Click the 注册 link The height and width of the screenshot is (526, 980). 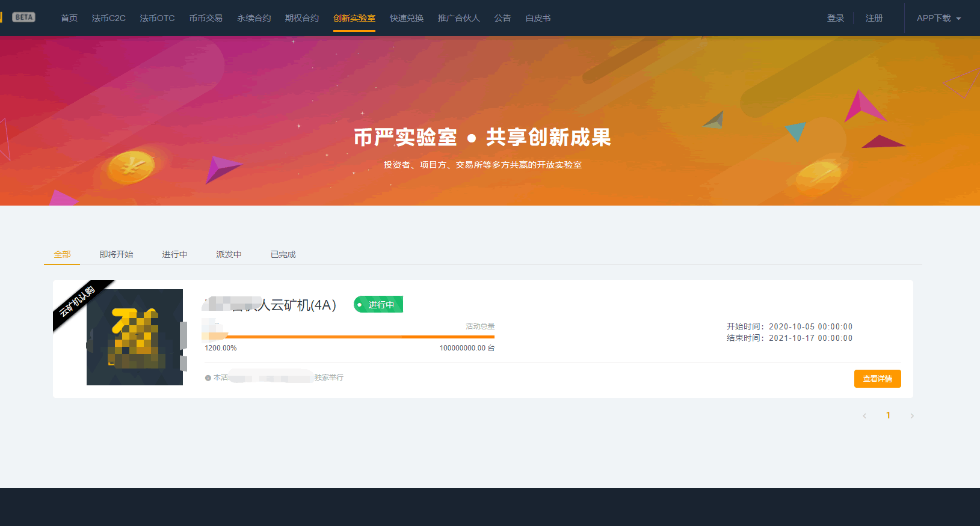coord(874,18)
